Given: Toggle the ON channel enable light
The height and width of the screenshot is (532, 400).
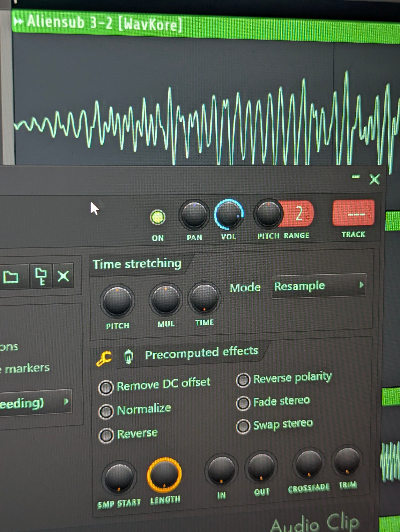Looking at the screenshot, I should point(158,217).
